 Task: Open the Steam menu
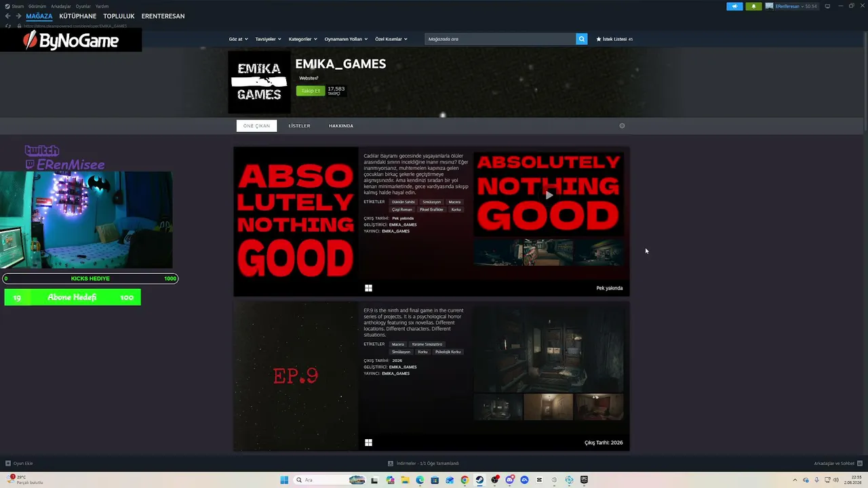18,6
